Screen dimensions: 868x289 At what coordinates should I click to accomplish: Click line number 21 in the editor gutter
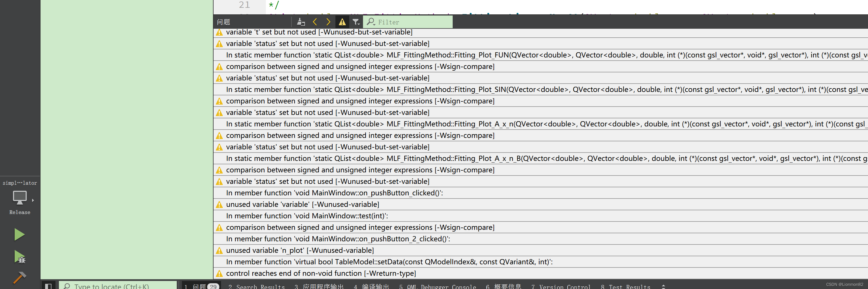[x=244, y=5]
